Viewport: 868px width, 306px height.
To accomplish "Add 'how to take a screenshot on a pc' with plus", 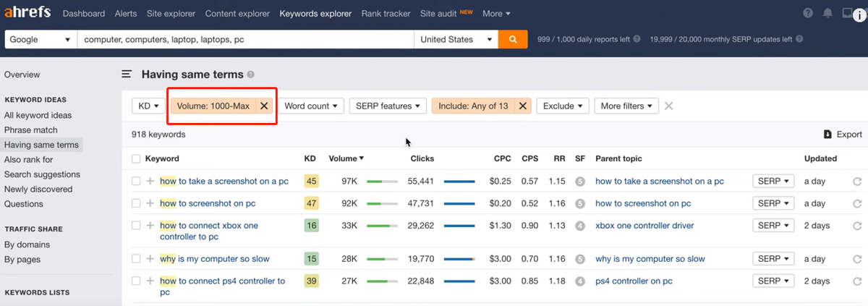I will click(150, 181).
